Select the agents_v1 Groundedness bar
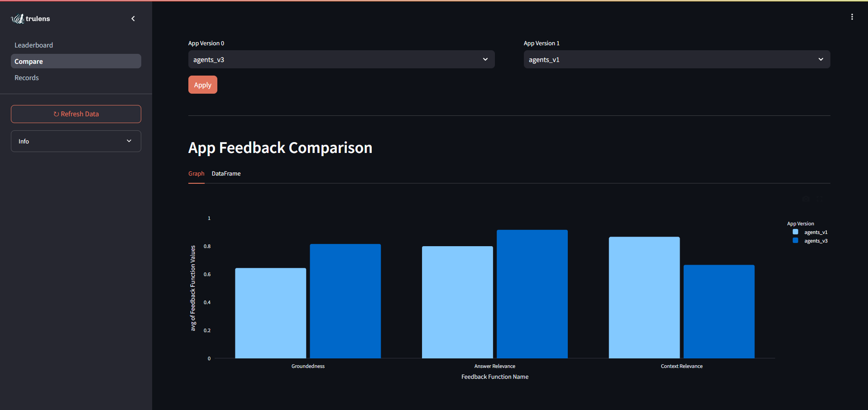This screenshot has height=410, width=868. tap(271, 313)
